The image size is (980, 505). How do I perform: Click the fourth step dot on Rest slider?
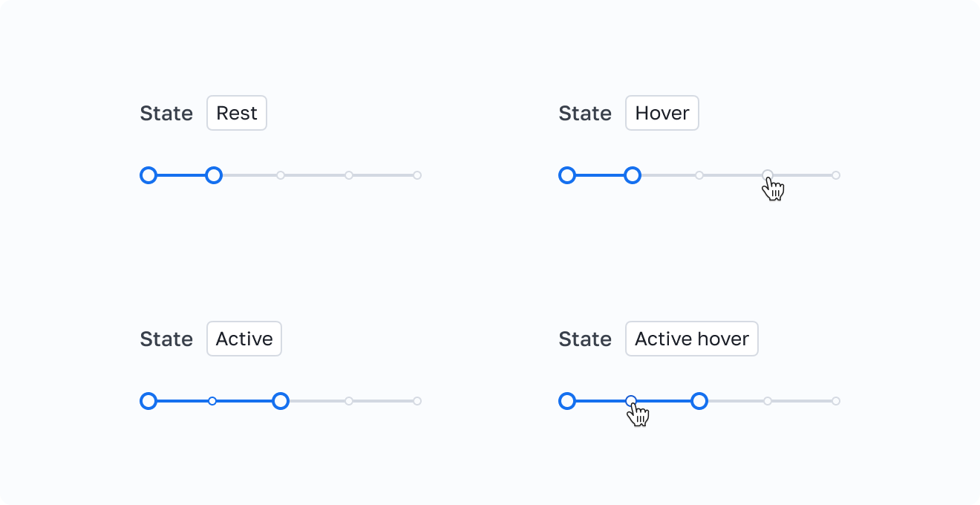coord(349,175)
